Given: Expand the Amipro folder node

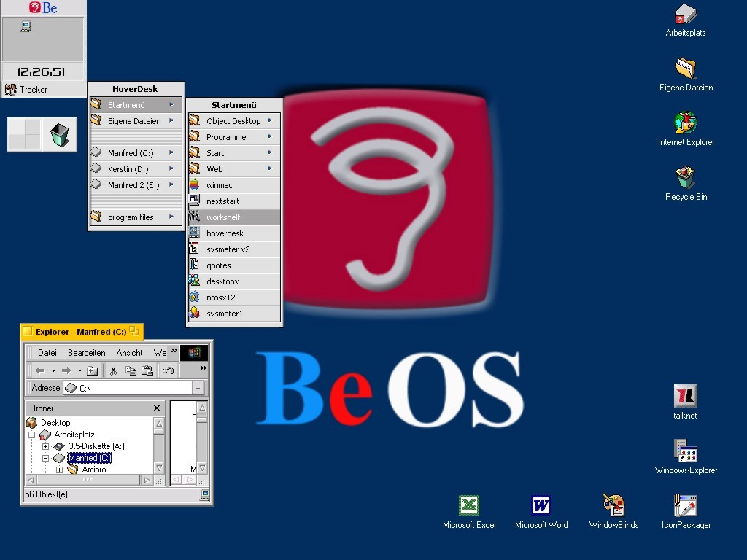Looking at the screenshot, I should [59, 470].
